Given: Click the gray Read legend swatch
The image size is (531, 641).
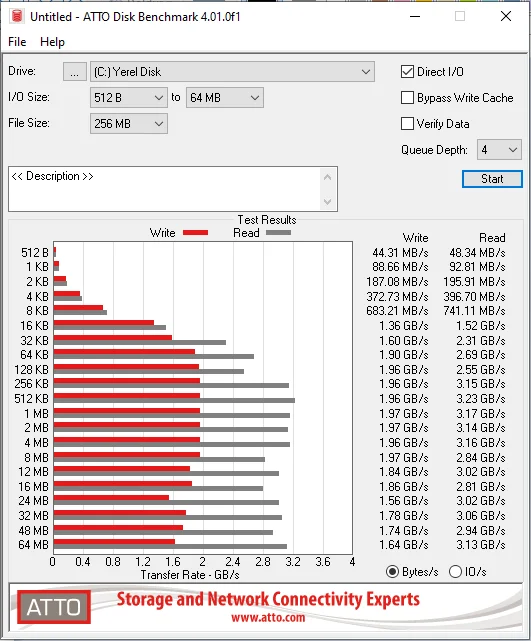Looking at the screenshot, I should [278, 233].
